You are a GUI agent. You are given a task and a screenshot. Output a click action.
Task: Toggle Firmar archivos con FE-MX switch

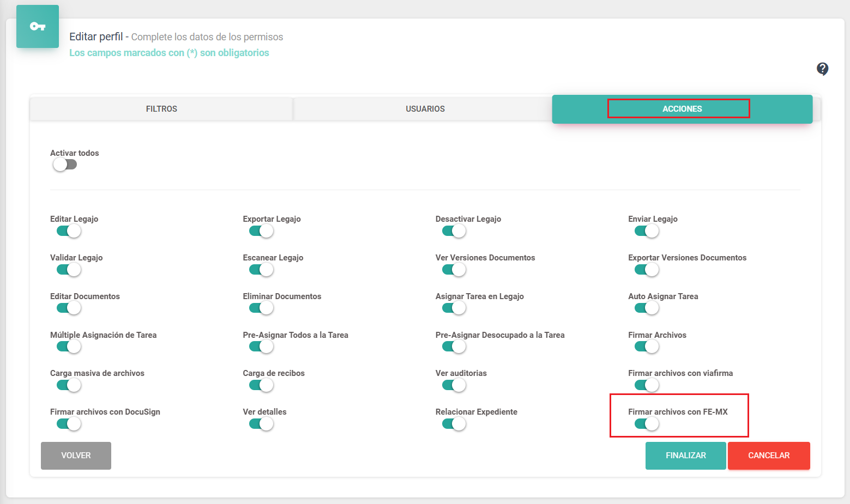tap(647, 424)
